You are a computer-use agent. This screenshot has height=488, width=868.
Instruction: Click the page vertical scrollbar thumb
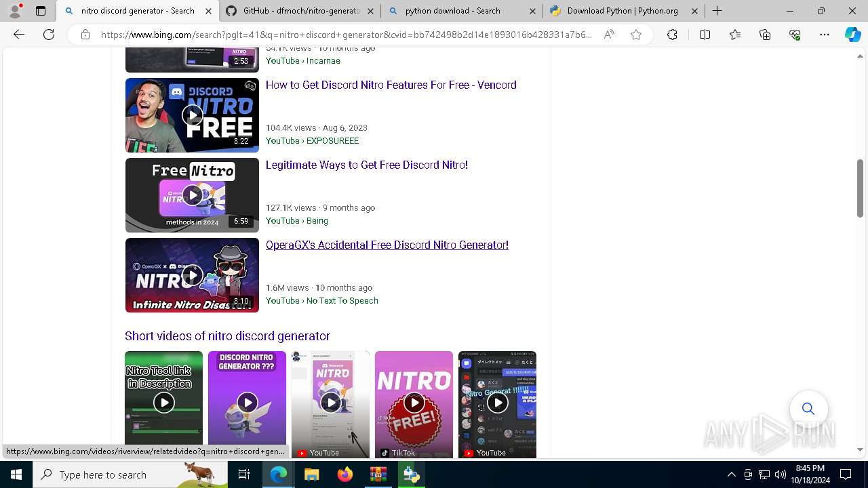coord(860,188)
